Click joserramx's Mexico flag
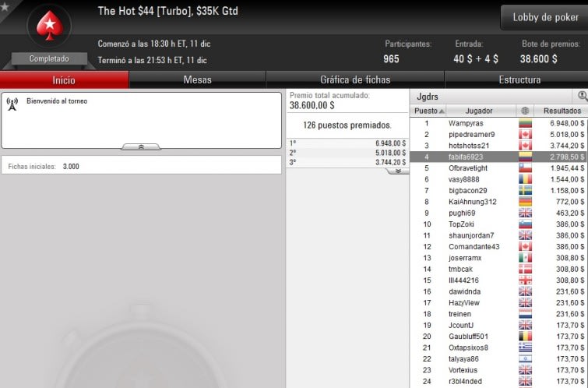588x388 pixels. (x=526, y=258)
